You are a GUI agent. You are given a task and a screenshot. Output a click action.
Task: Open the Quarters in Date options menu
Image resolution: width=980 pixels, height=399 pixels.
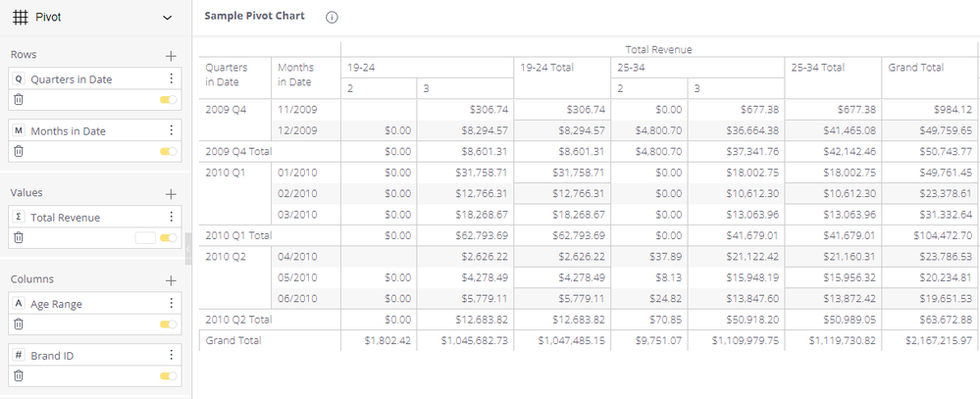click(x=172, y=79)
